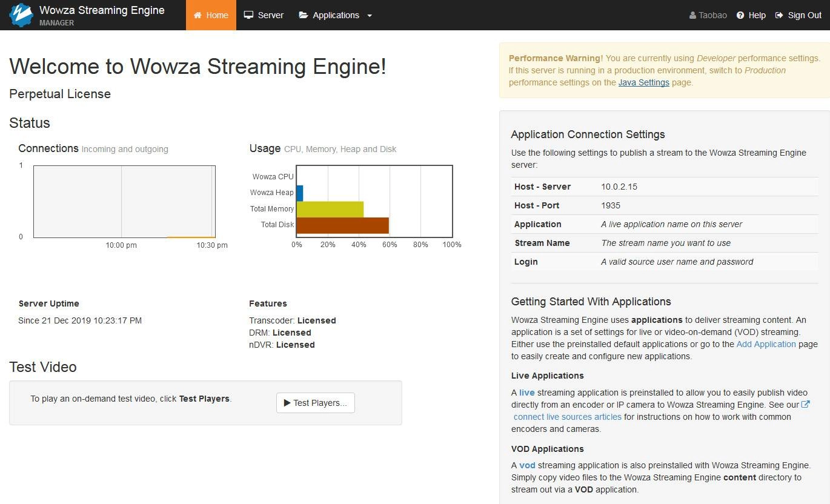Click the question mark Help icon
This screenshot has width=830, height=504.
click(740, 15)
